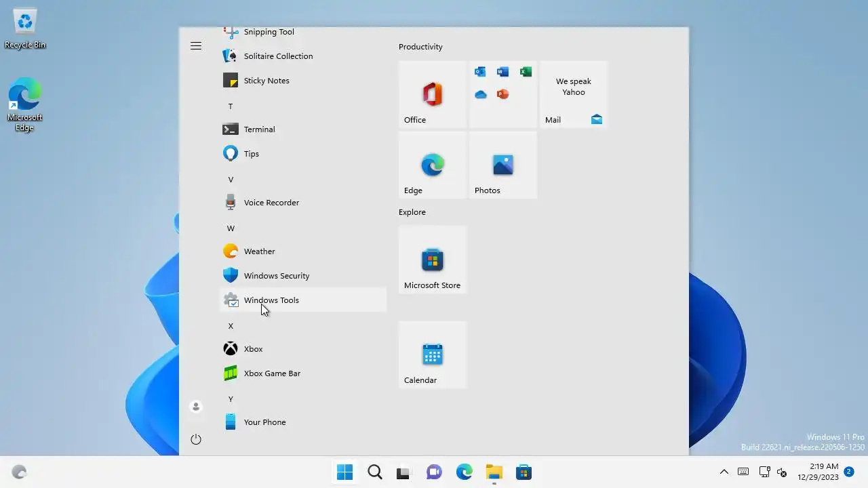Open Word icon in Office folder tile
The width and height of the screenshot is (868, 488).
coord(502,72)
